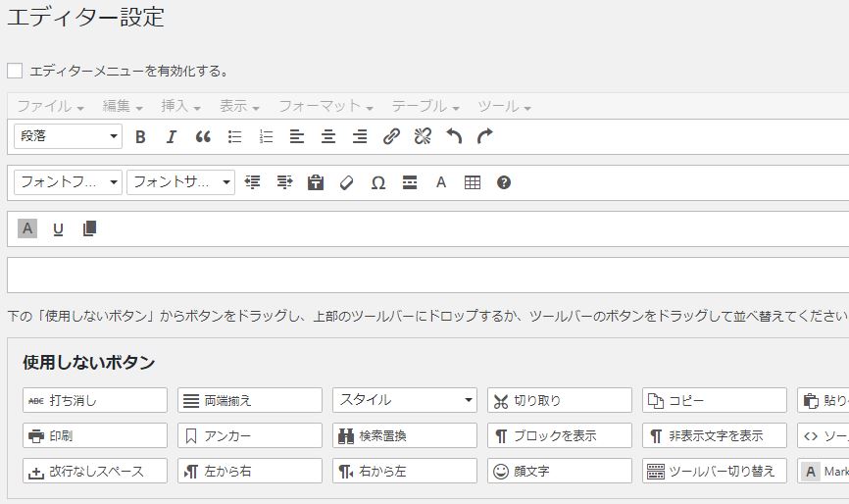Click the help question mark icon
The height and width of the screenshot is (504, 849).
(x=504, y=182)
